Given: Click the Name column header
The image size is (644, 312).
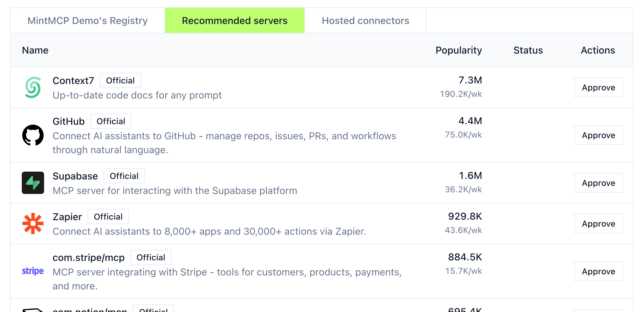Looking at the screenshot, I should 35,50.
